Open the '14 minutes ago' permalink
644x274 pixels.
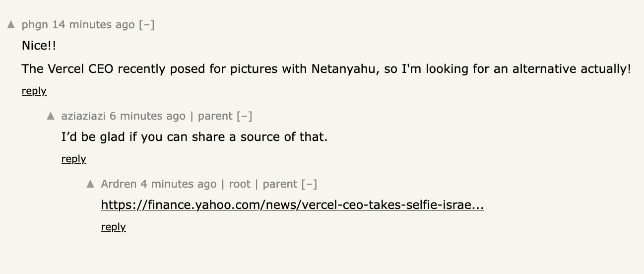[93, 25]
